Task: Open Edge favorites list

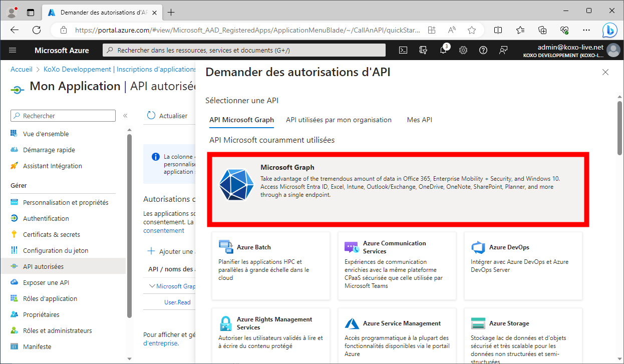Action: [x=520, y=30]
